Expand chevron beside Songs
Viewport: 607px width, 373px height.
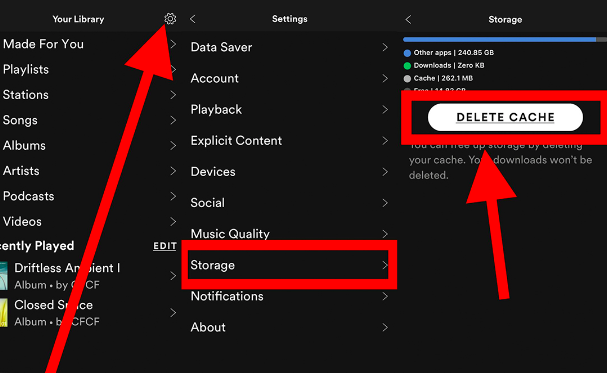(173, 120)
